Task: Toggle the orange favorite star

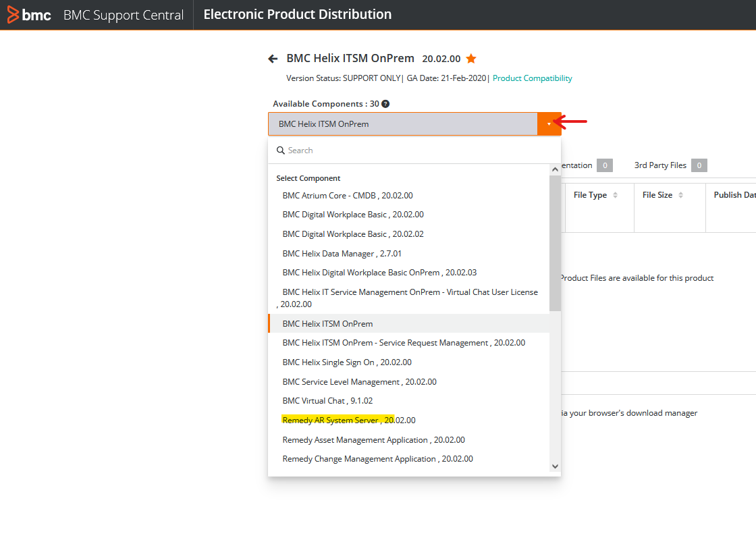Action: (471, 59)
